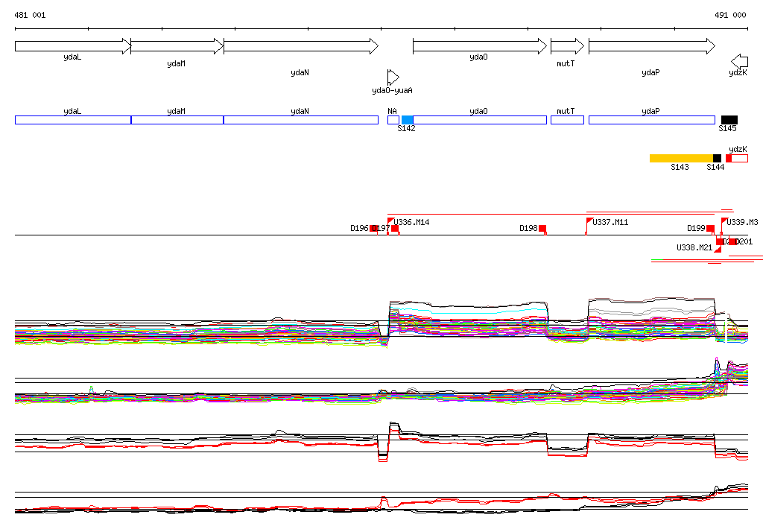Select the ydaM gene arrow
Viewport: 763px width, 532px height.
pos(177,46)
